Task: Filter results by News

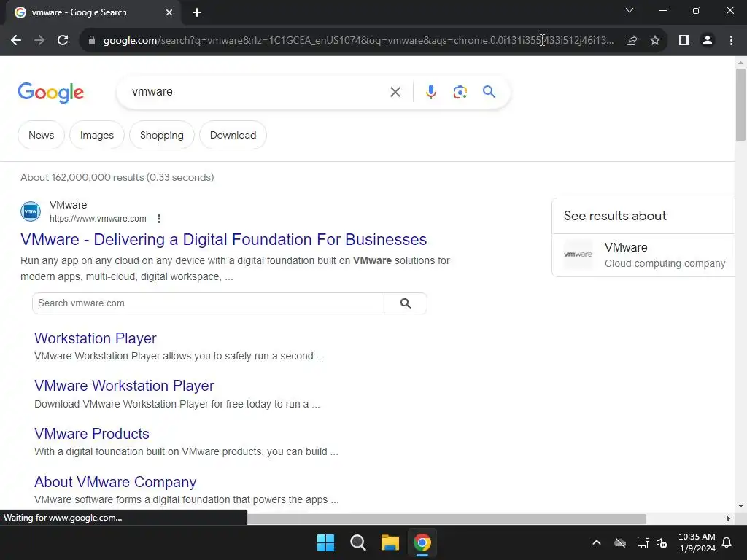Action: coord(41,135)
